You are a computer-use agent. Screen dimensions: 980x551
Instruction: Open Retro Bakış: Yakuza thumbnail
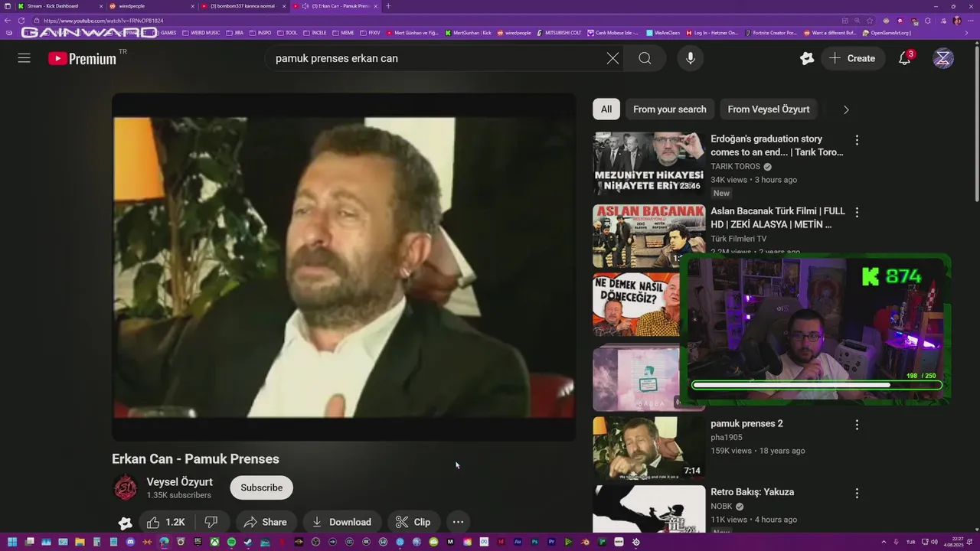[x=648, y=509]
